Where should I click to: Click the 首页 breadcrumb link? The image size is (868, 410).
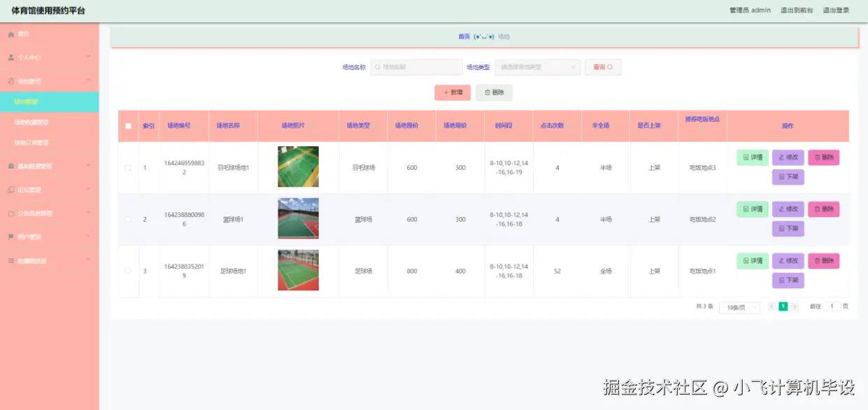(x=464, y=36)
